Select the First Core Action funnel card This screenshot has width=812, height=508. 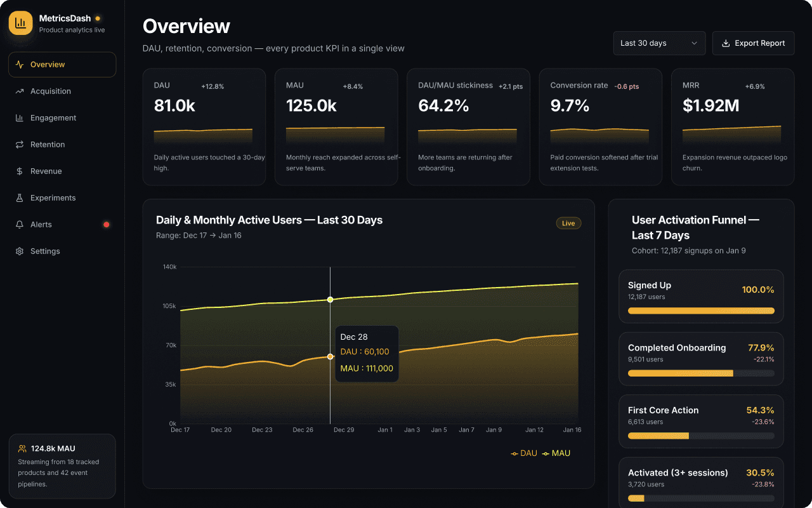coord(701,422)
